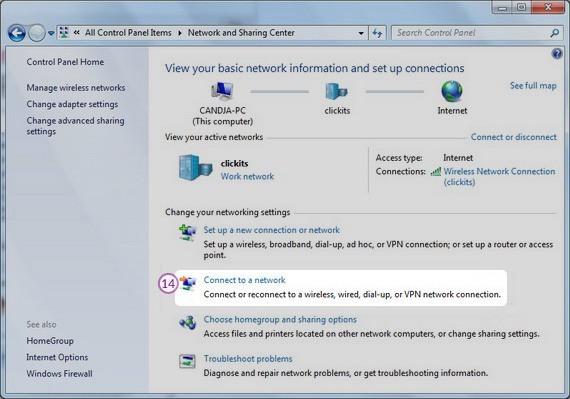
Task: Open Set up a new connection or network
Action: tap(271, 230)
